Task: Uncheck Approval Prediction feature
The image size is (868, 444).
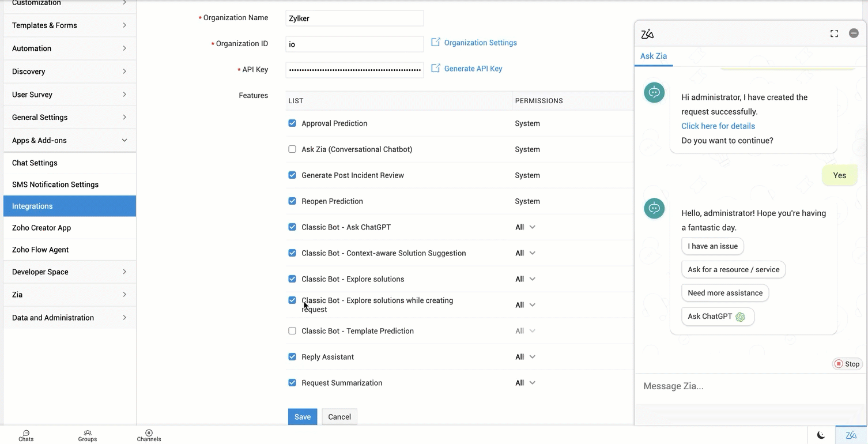Action: (x=292, y=123)
